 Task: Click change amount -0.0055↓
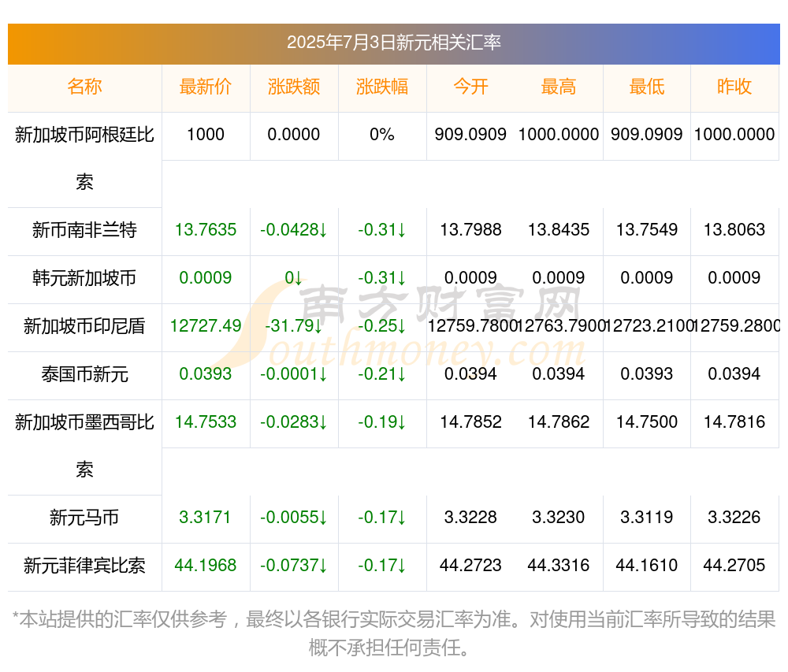294,517
